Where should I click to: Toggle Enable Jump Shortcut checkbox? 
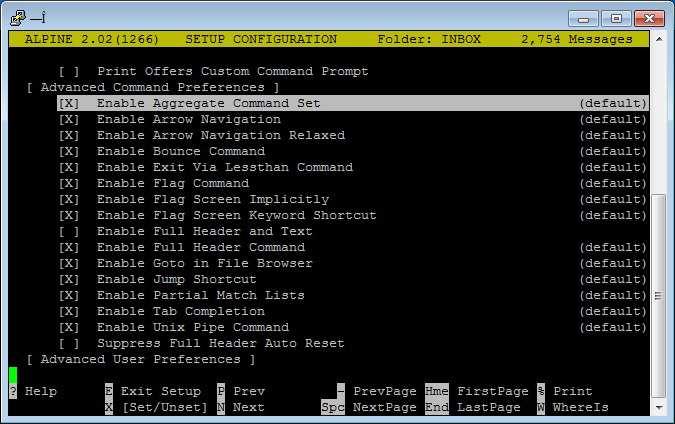coord(69,279)
